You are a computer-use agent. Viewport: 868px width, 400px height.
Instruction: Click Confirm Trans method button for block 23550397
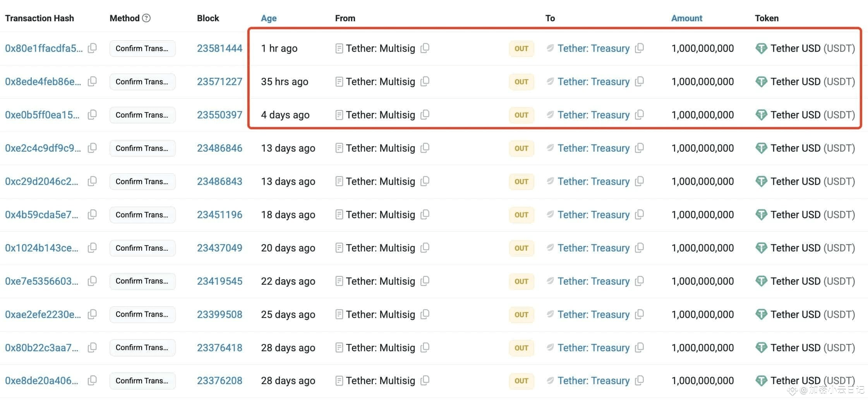tap(142, 115)
